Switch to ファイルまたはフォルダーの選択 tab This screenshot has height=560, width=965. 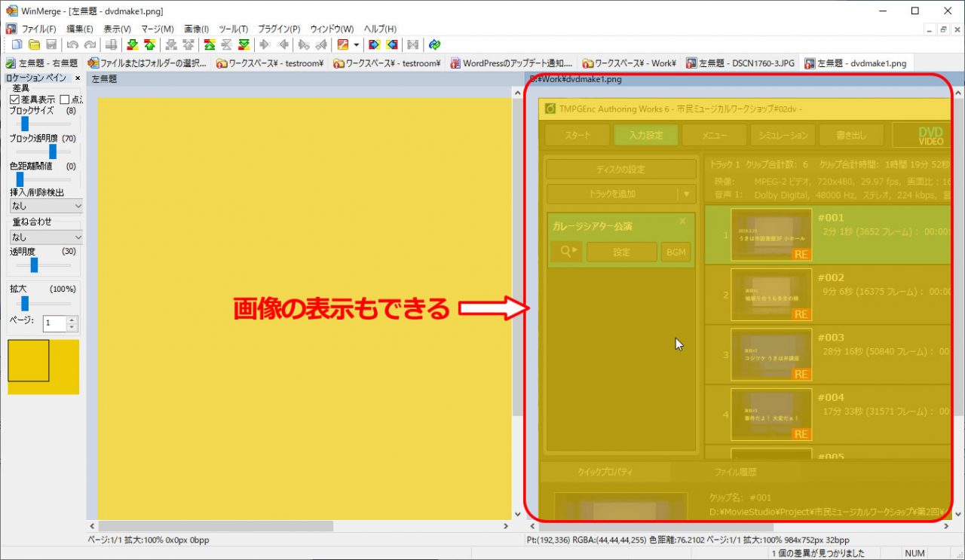click(x=148, y=63)
